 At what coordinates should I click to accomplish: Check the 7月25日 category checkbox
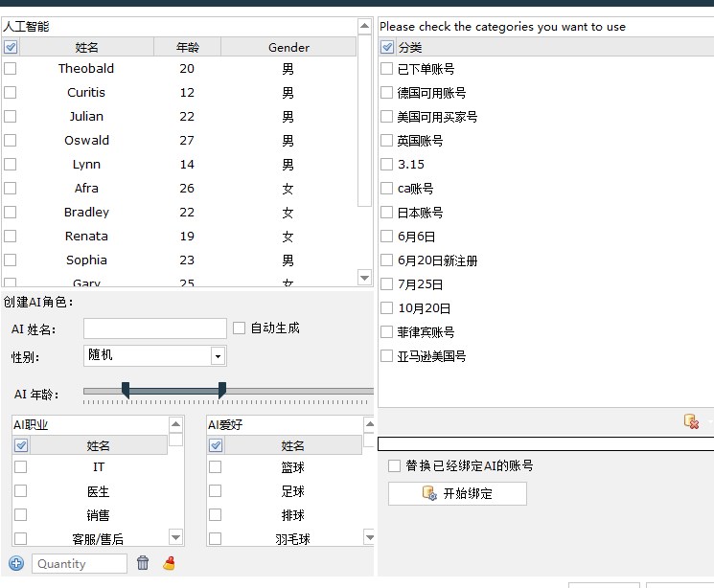coord(386,284)
